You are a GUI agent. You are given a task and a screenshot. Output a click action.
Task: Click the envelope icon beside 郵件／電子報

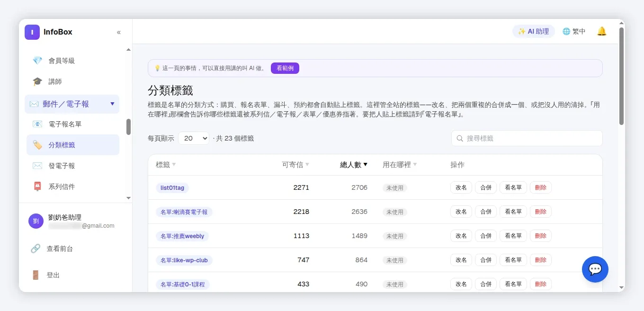[x=34, y=104]
